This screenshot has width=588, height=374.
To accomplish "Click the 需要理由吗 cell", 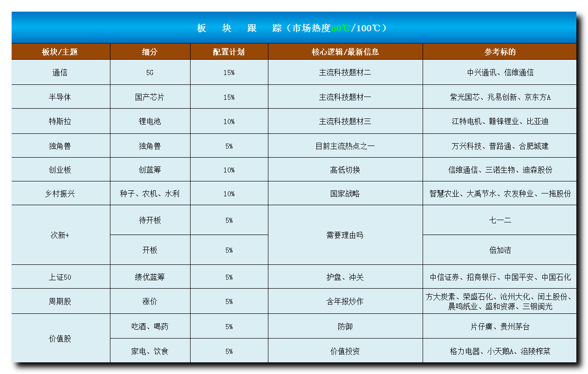I will coord(345,235).
